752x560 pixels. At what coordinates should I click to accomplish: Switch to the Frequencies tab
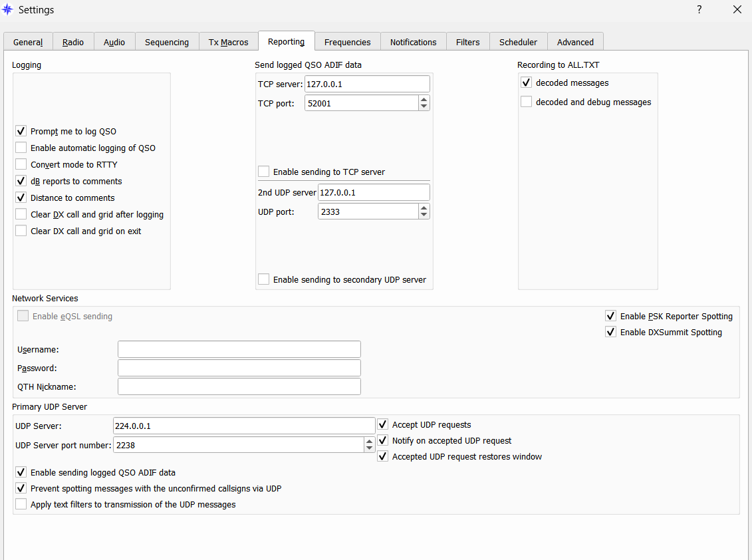pos(347,42)
